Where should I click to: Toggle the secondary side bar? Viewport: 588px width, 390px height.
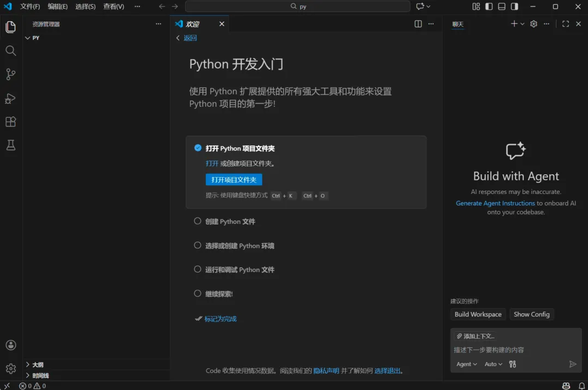pos(514,7)
